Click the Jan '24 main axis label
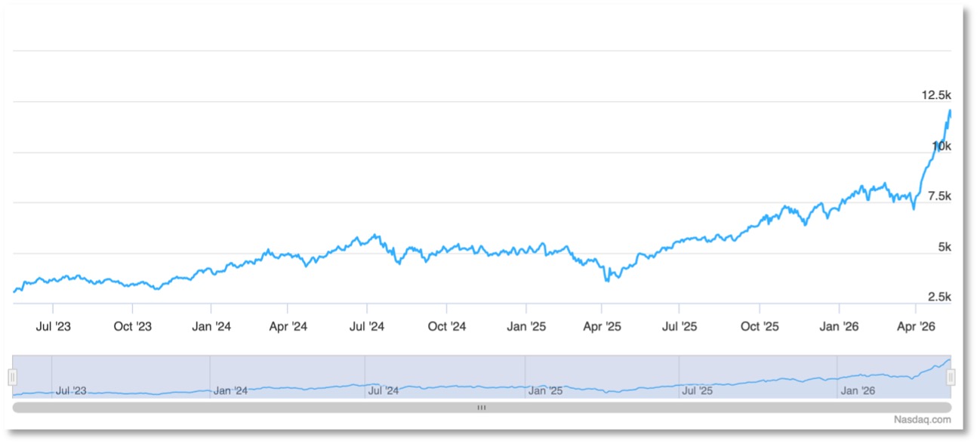Image resolution: width=980 pixels, height=447 pixels. 212,326
